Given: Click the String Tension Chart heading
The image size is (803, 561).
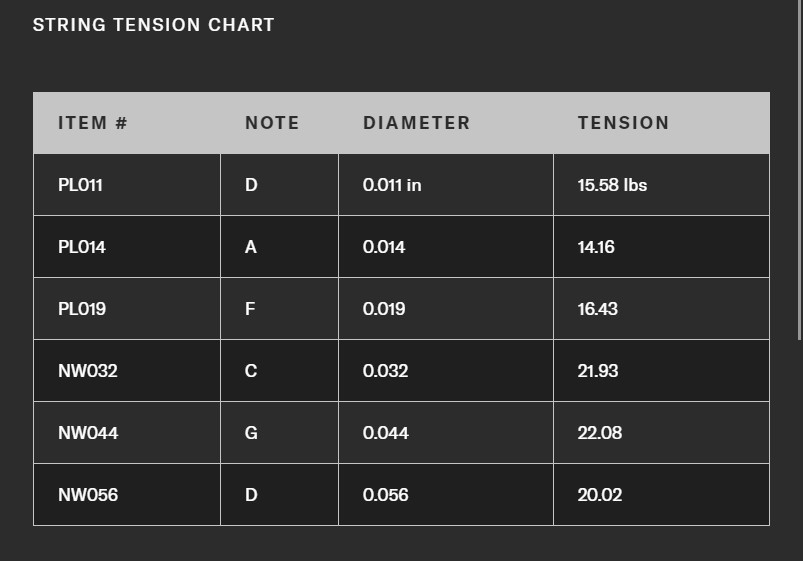Looking at the screenshot, I should [153, 25].
